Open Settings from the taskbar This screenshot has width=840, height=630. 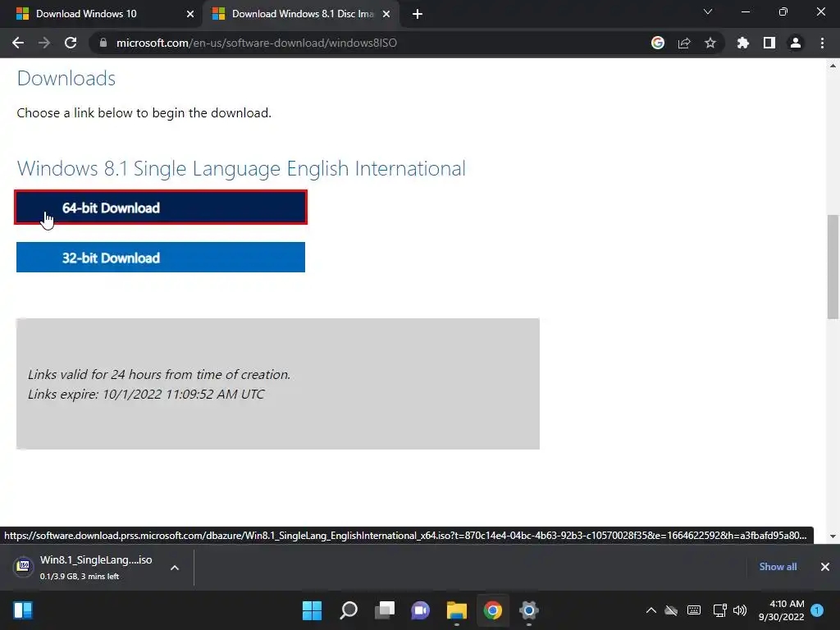click(x=529, y=610)
